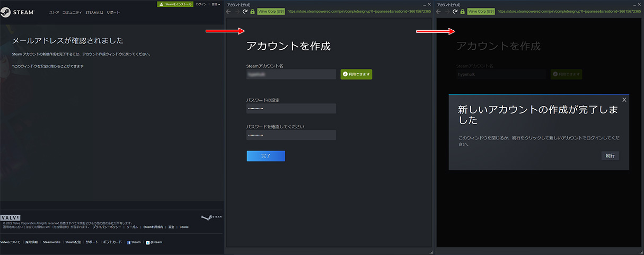Open the リーガル footer link
The height and width of the screenshot is (255, 644).
[x=133, y=227]
